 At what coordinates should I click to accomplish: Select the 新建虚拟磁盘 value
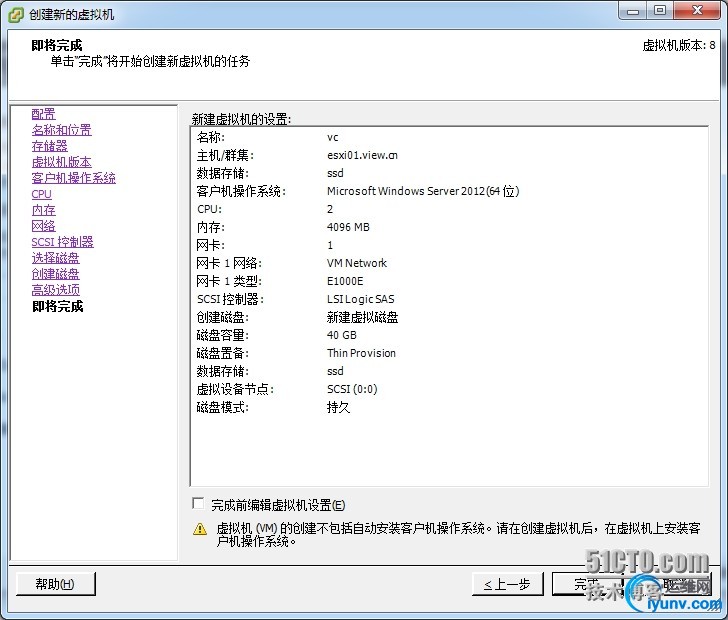point(362,318)
